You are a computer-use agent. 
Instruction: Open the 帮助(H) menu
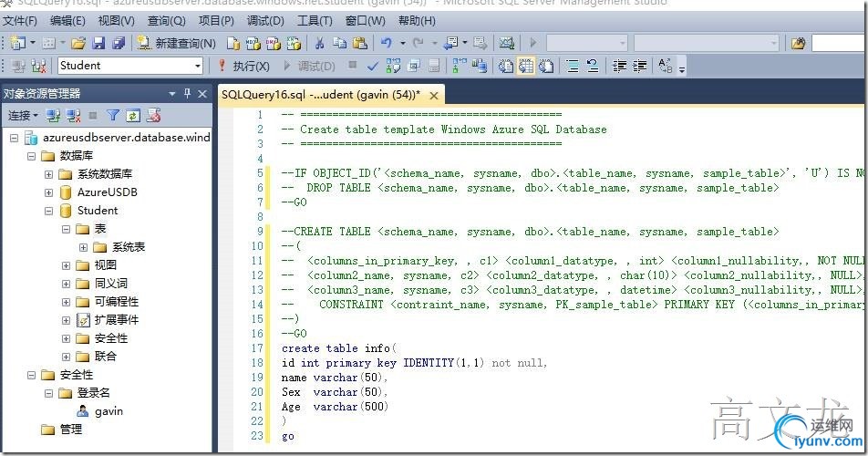417,20
